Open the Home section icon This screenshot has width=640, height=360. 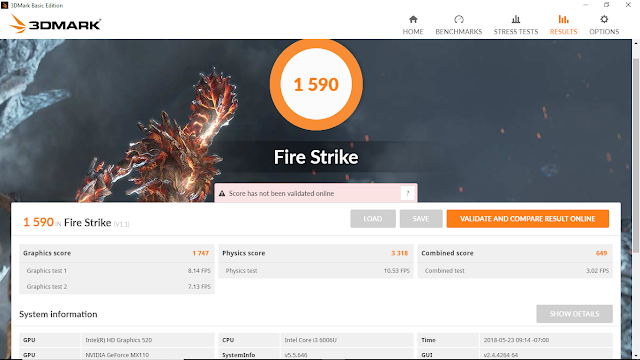coord(413,19)
